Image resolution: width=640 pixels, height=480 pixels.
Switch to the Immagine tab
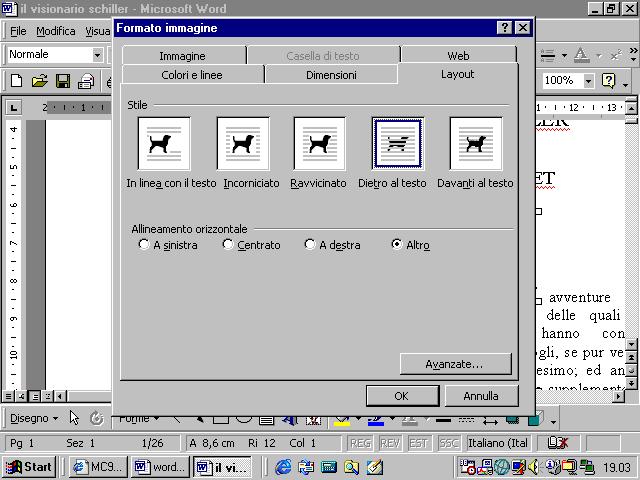[182, 56]
